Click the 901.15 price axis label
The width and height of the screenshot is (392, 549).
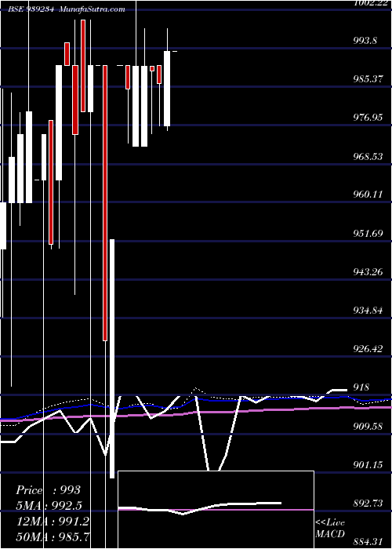pyautogui.click(x=368, y=465)
